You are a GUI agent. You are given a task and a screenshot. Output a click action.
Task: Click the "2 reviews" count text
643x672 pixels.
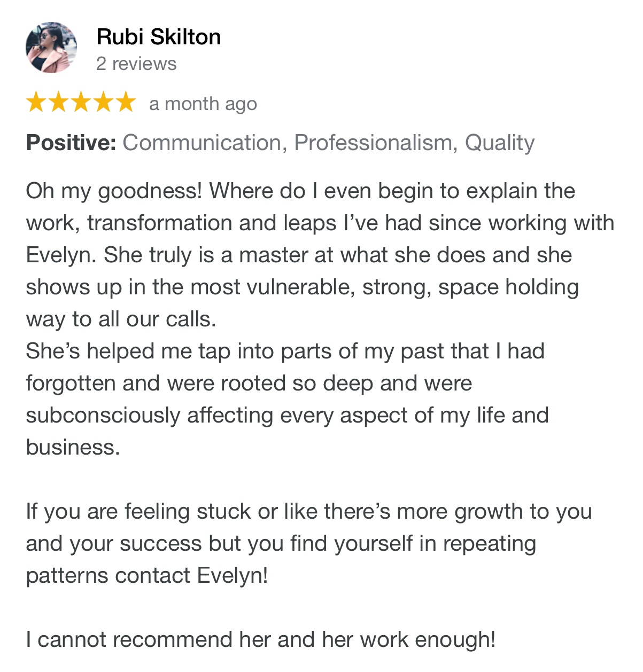point(136,64)
